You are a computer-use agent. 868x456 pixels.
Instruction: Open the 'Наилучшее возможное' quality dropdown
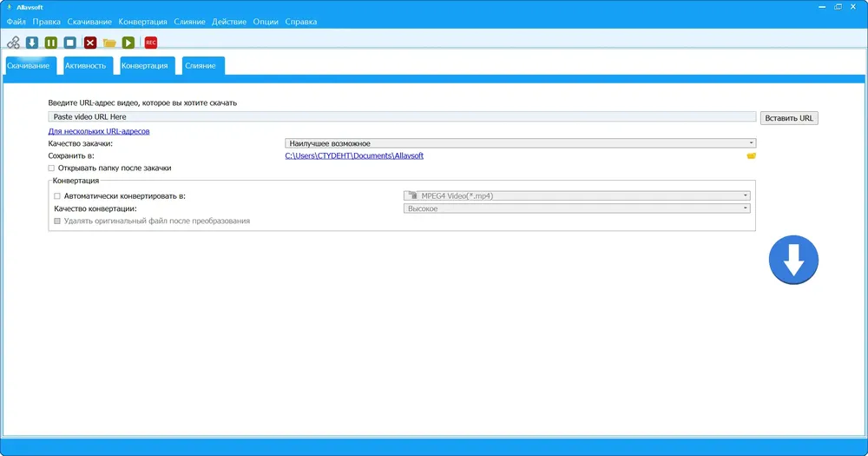520,143
